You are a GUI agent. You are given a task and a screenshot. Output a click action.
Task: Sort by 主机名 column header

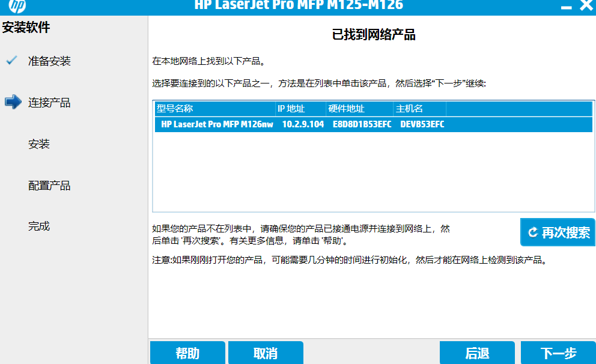pyautogui.click(x=419, y=109)
